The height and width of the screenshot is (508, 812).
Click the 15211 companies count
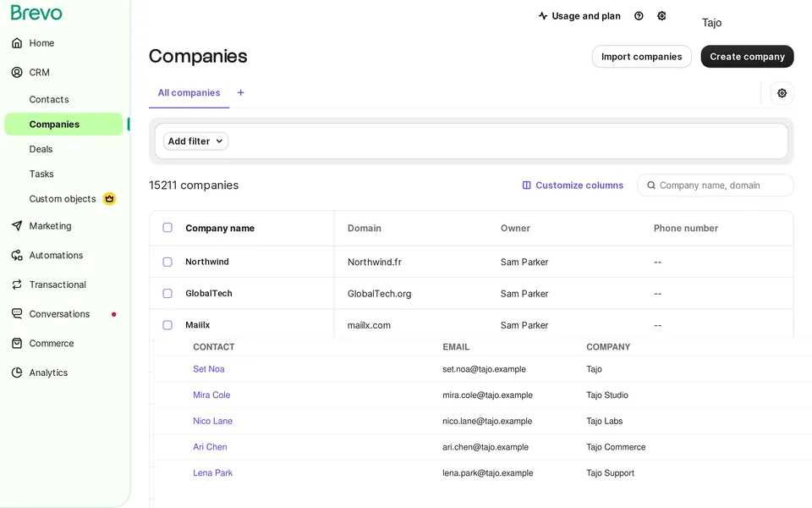coord(194,185)
